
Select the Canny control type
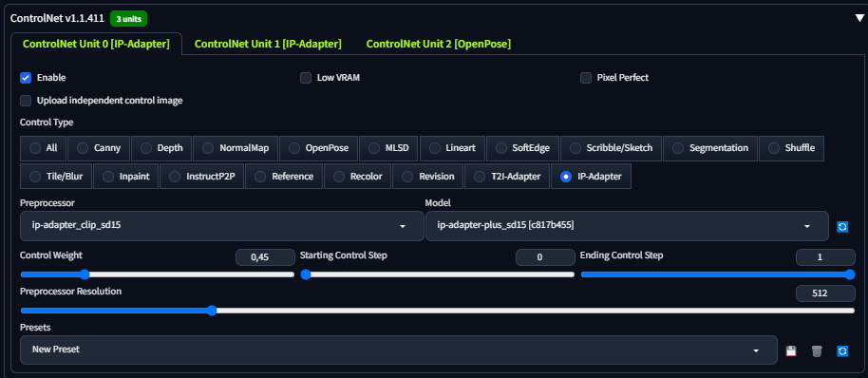pyautogui.click(x=99, y=148)
